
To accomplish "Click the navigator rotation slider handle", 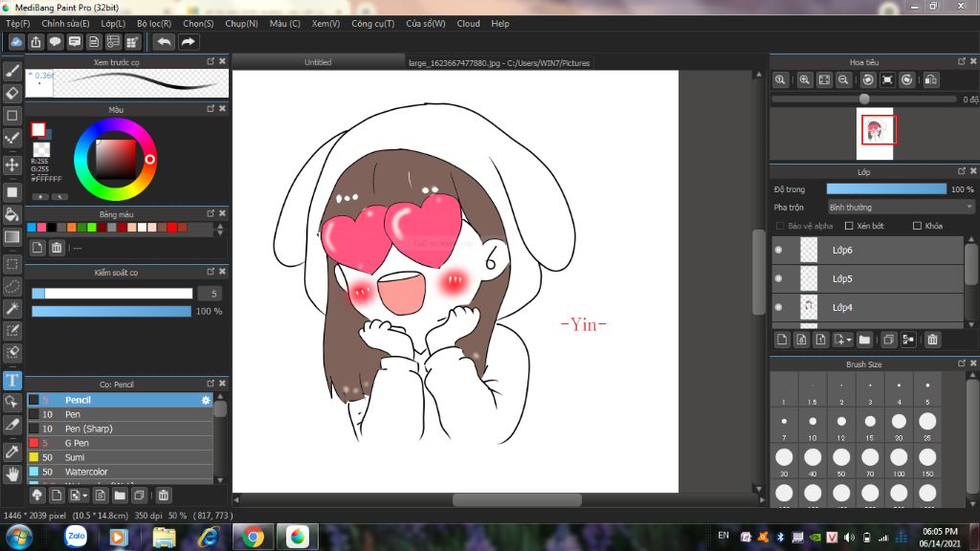I will pyautogui.click(x=864, y=99).
